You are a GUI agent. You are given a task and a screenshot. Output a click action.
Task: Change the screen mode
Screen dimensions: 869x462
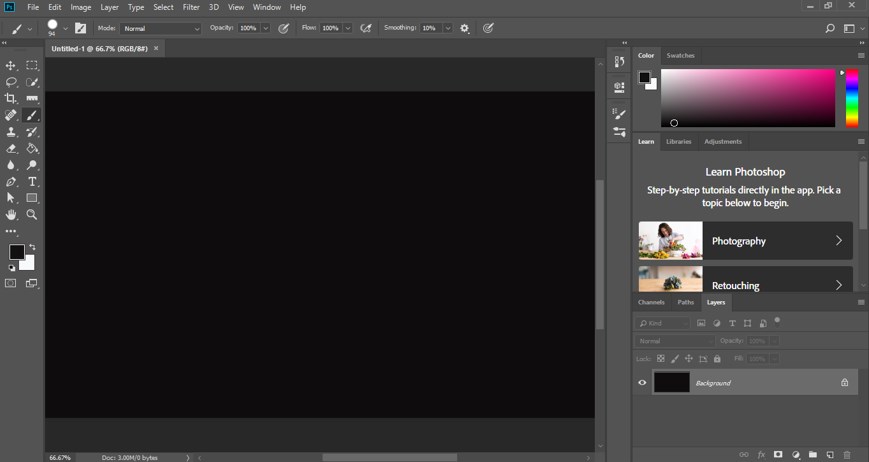coord(32,283)
